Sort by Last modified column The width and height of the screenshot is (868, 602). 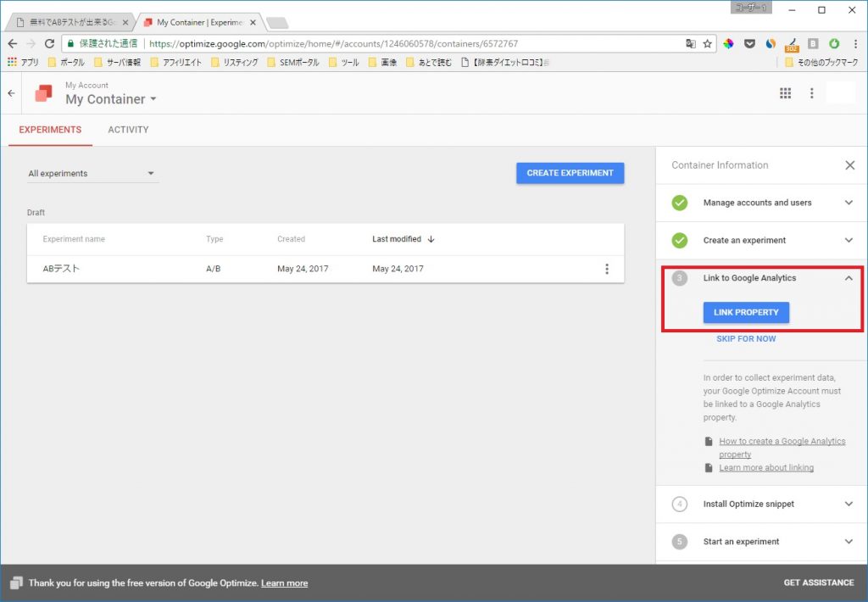pyautogui.click(x=403, y=239)
